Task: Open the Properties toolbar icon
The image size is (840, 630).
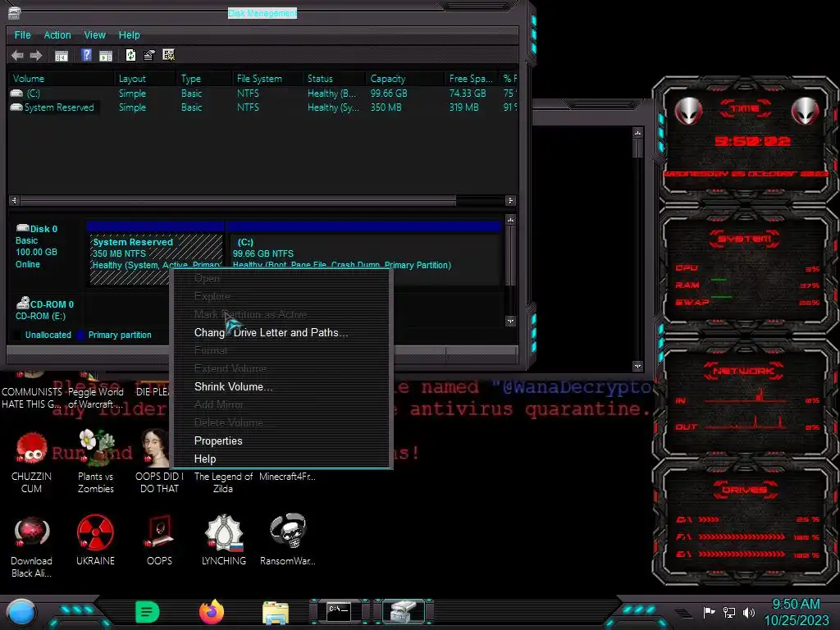Action: point(149,55)
